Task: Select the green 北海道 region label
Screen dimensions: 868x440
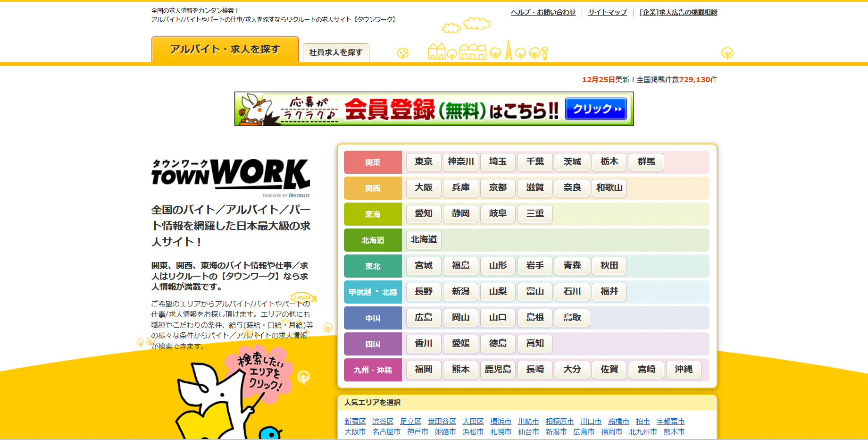Action: tap(373, 240)
